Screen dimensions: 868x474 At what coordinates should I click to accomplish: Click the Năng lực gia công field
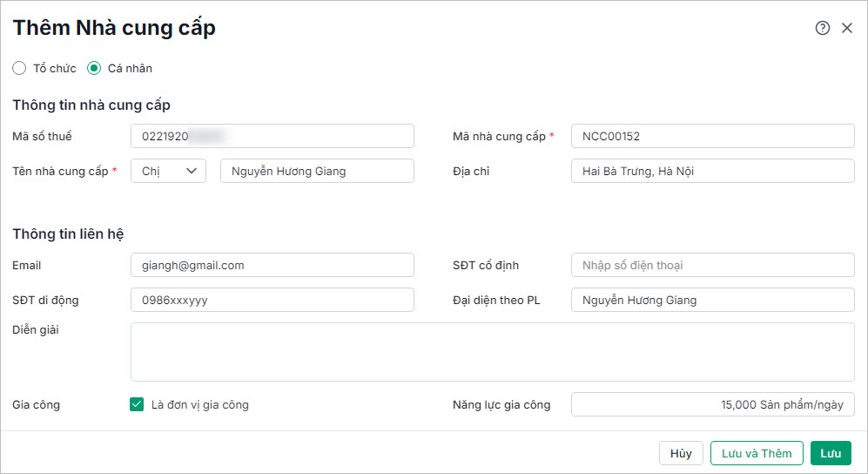[712, 404]
